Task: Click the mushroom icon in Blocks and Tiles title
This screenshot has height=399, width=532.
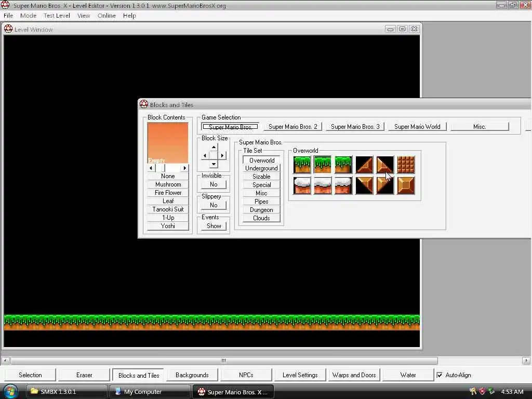Action: point(144,104)
